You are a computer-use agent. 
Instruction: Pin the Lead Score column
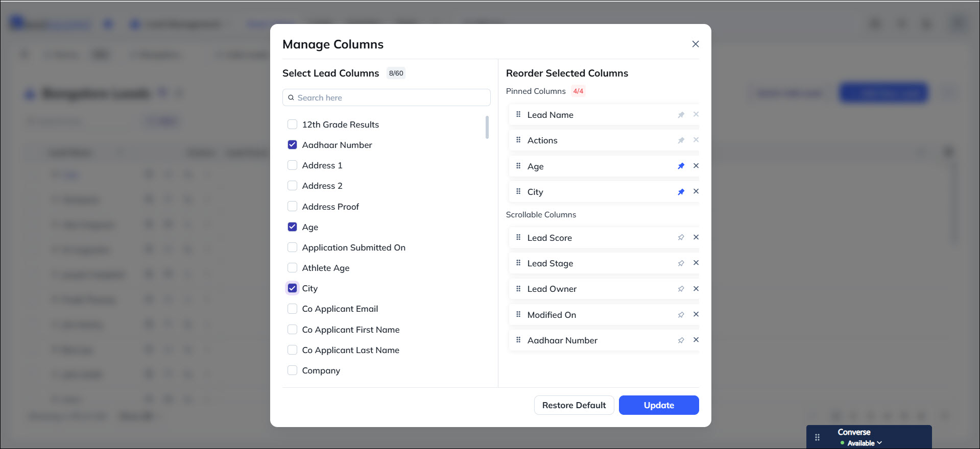click(x=681, y=237)
